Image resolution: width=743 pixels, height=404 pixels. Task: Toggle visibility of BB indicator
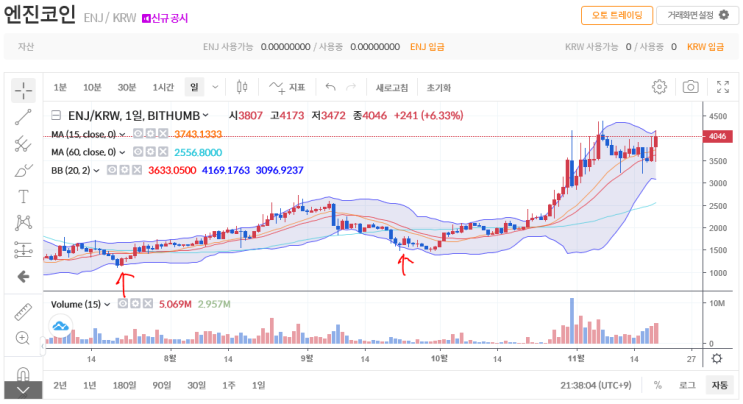[x=112, y=170]
